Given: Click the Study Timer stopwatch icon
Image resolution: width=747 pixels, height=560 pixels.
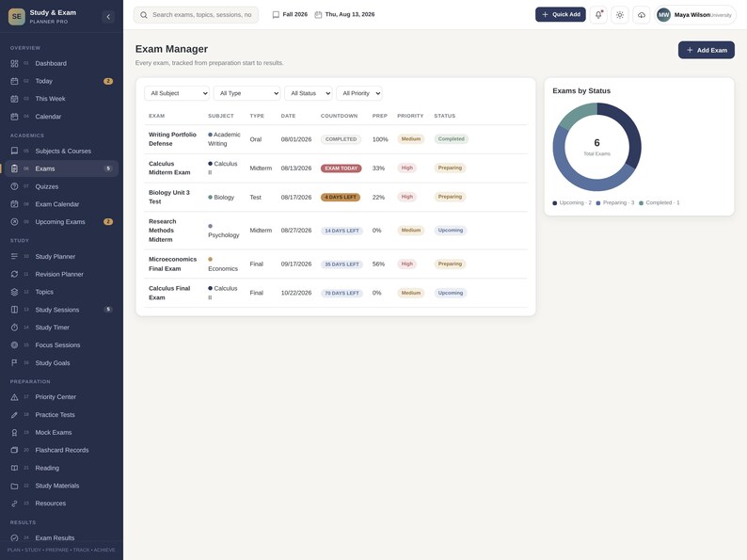Looking at the screenshot, I should click(14, 328).
